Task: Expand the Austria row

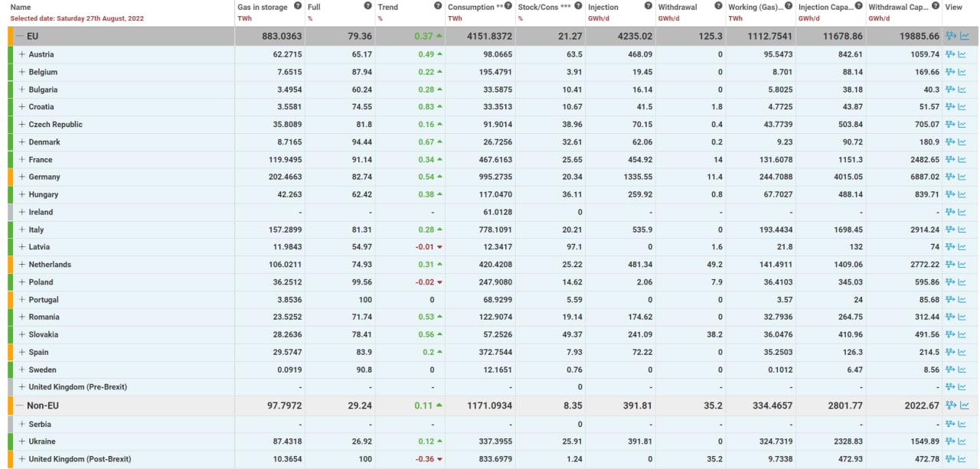Action: pos(22,54)
